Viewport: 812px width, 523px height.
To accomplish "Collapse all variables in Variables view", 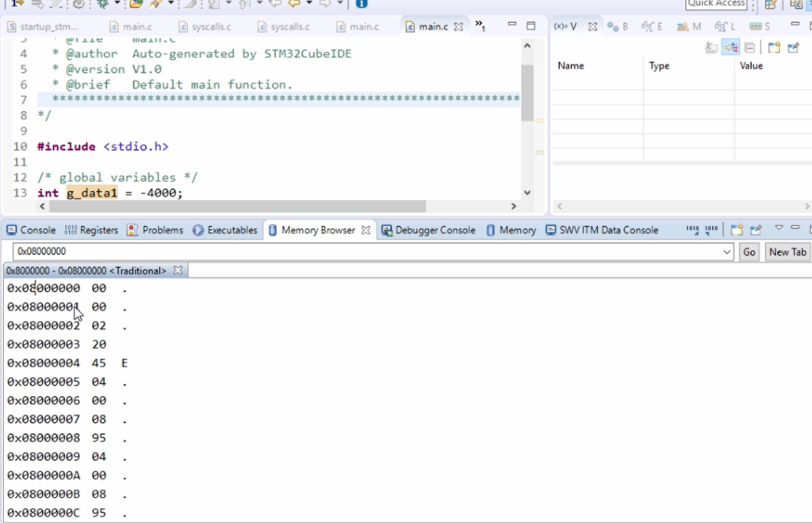I will pyautogui.click(x=749, y=48).
